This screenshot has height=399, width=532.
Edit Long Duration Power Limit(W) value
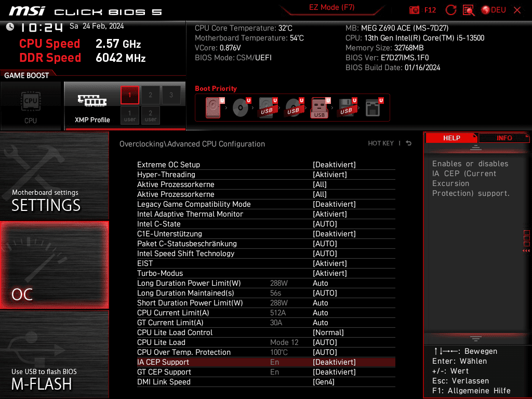[320, 283]
